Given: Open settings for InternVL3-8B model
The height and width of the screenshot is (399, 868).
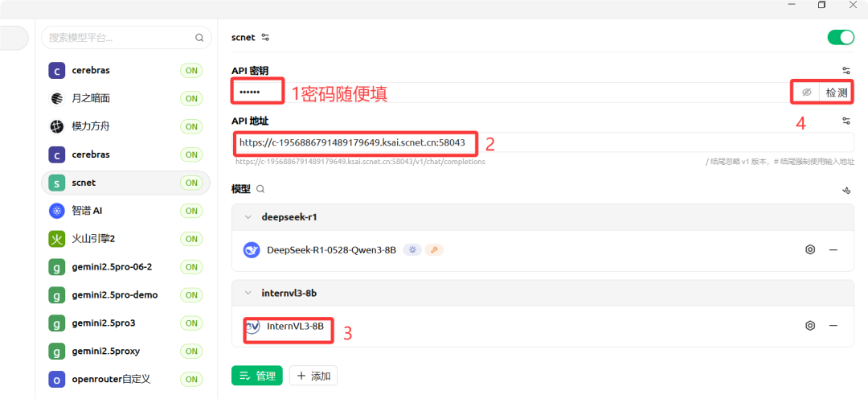Looking at the screenshot, I should click(x=810, y=325).
